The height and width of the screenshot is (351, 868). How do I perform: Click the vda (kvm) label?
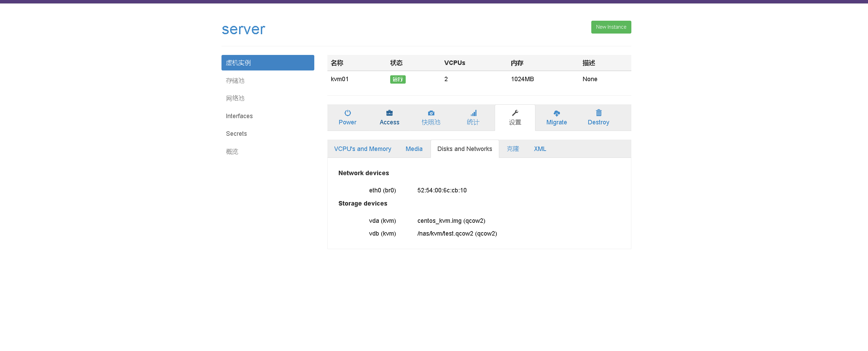383,221
